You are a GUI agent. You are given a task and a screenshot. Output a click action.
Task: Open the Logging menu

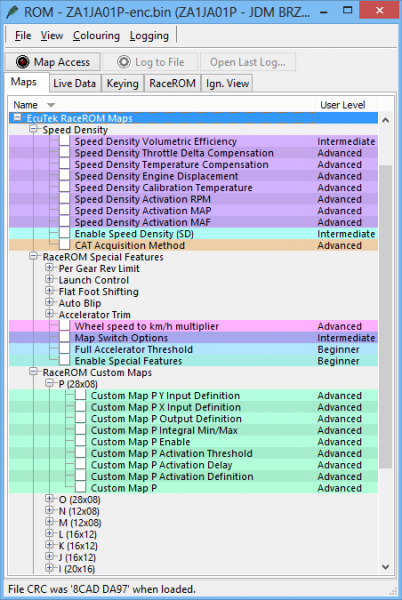coord(149,36)
